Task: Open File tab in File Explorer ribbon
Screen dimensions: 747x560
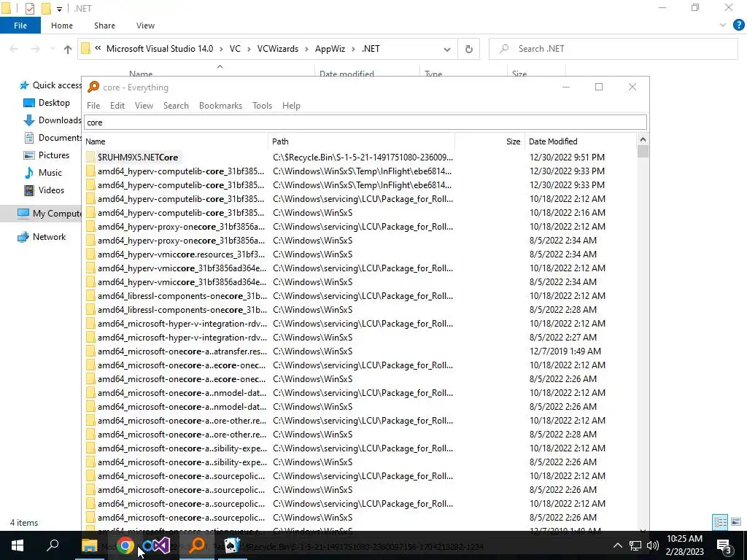Action: (x=20, y=26)
